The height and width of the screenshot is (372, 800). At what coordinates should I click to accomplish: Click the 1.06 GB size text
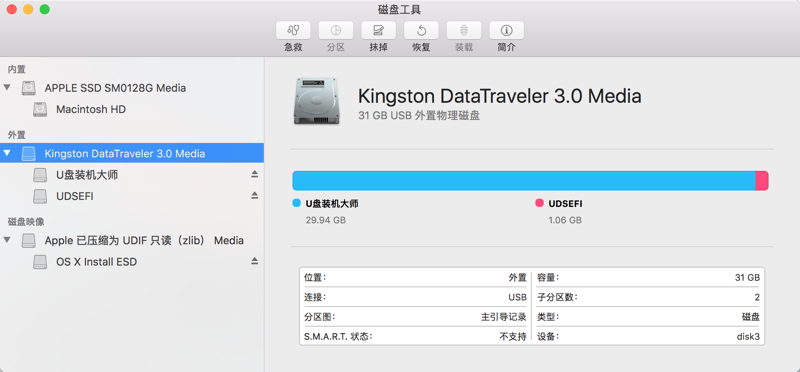[565, 220]
